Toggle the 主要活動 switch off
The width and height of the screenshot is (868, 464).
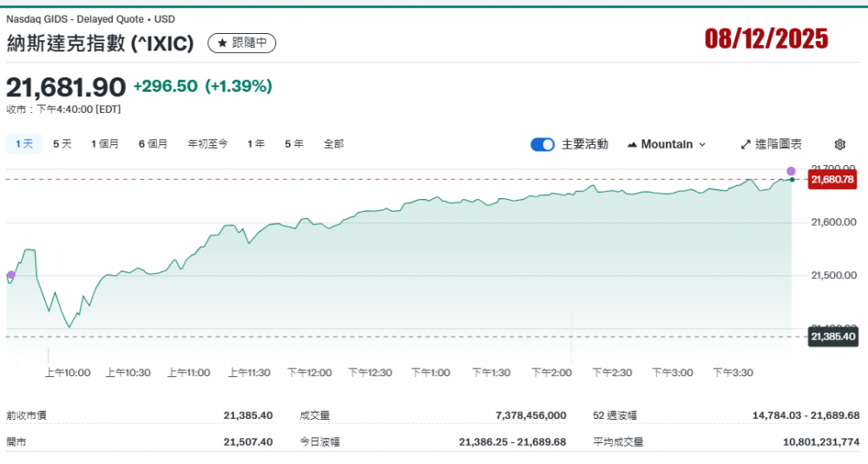point(542,144)
